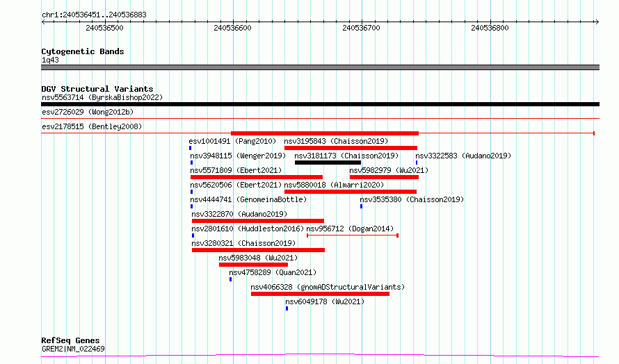
Task: Open esv1001491 (Pang2010) label
Action: pyautogui.click(x=232, y=141)
